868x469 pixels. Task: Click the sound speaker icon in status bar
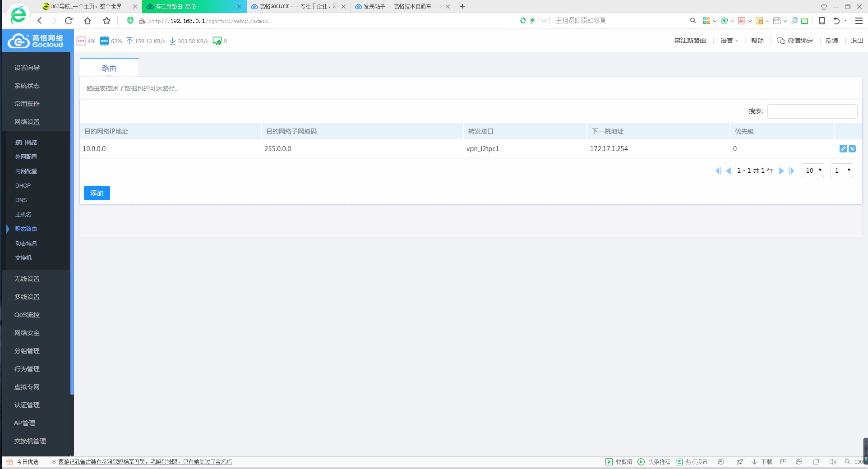pyautogui.click(x=832, y=462)
